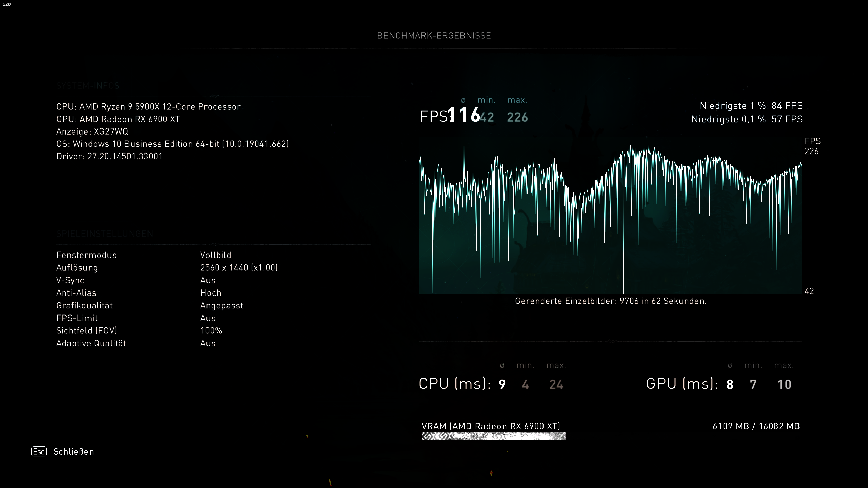The height and width of the screenshot is (488, 868).
Task: Click the maximum FPS value 226
Action: (517, 117)
